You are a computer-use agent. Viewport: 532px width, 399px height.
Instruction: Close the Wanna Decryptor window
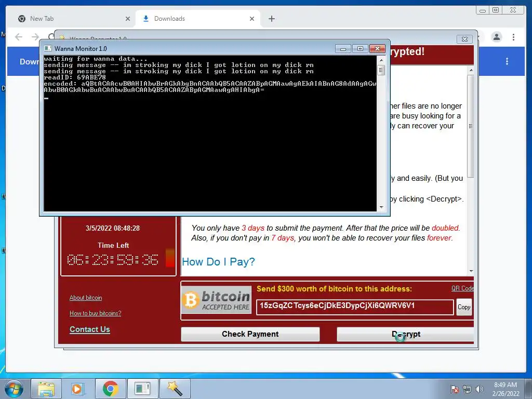pos(464,39)
